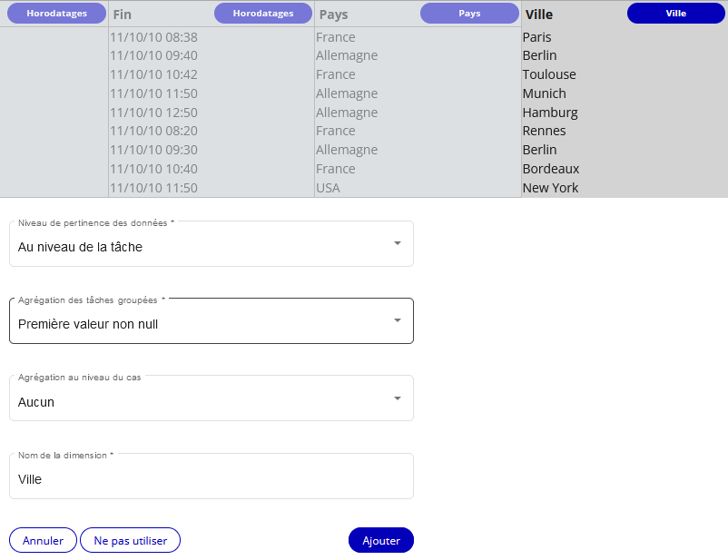Click the USA cell in the Pays column
The width and height of the screenshot is (728, 560).
[328, 188]
